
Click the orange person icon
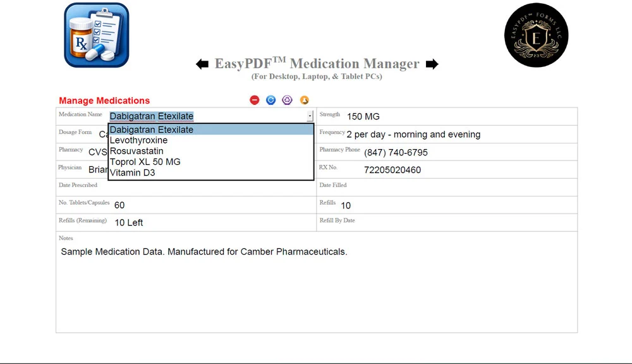pos(305,100)
